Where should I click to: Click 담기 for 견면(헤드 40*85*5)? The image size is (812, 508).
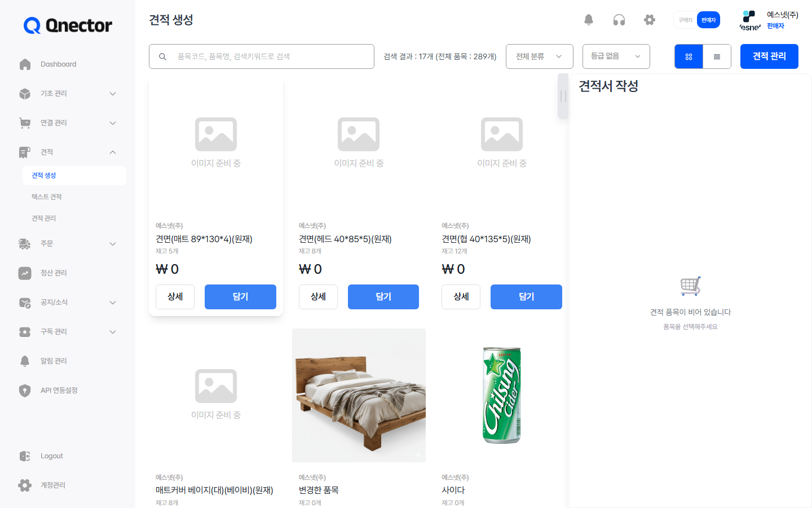(x=383, y=297)
